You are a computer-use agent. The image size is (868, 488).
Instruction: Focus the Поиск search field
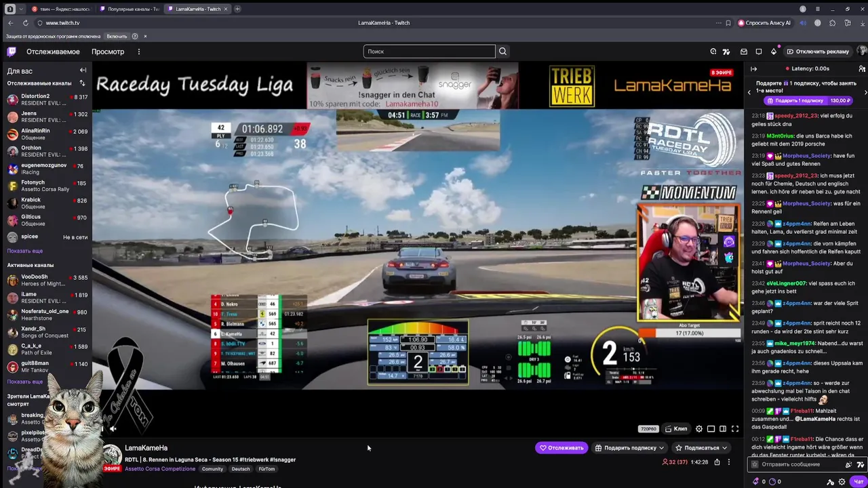(429, 52)
